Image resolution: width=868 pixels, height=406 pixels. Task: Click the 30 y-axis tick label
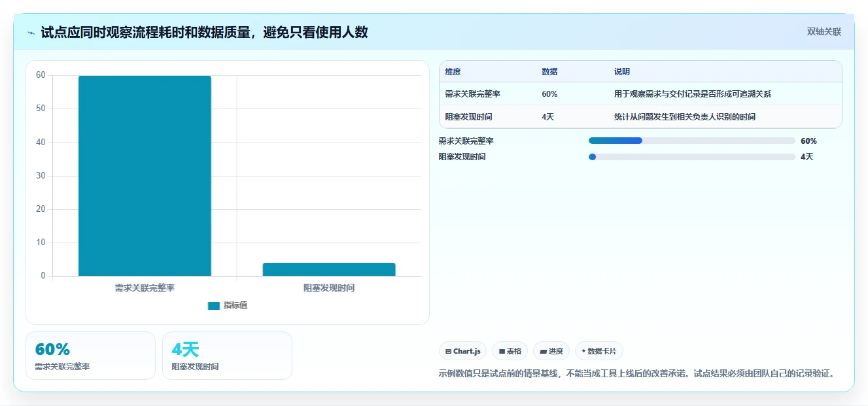pos(41,176)
